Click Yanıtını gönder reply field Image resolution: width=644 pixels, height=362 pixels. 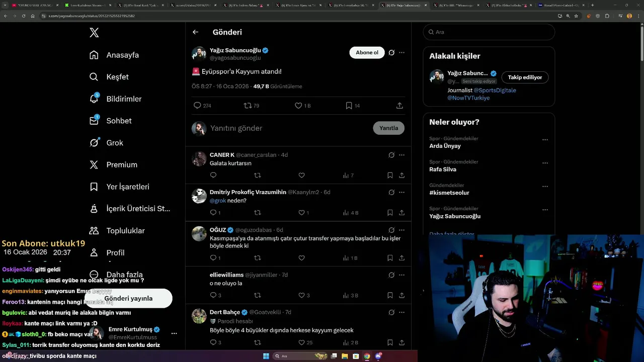coord(289,128)
